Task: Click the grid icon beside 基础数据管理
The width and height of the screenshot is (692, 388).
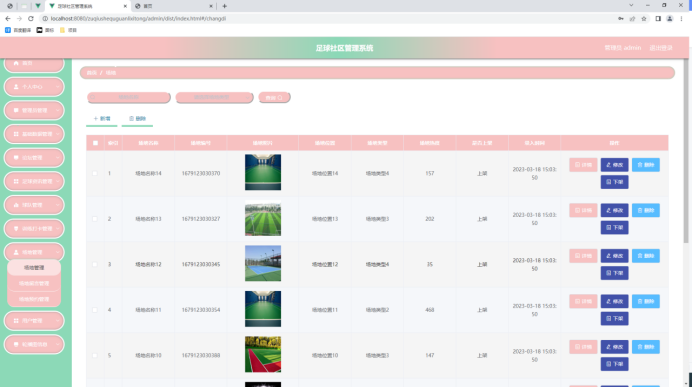Action: point(16,134)
